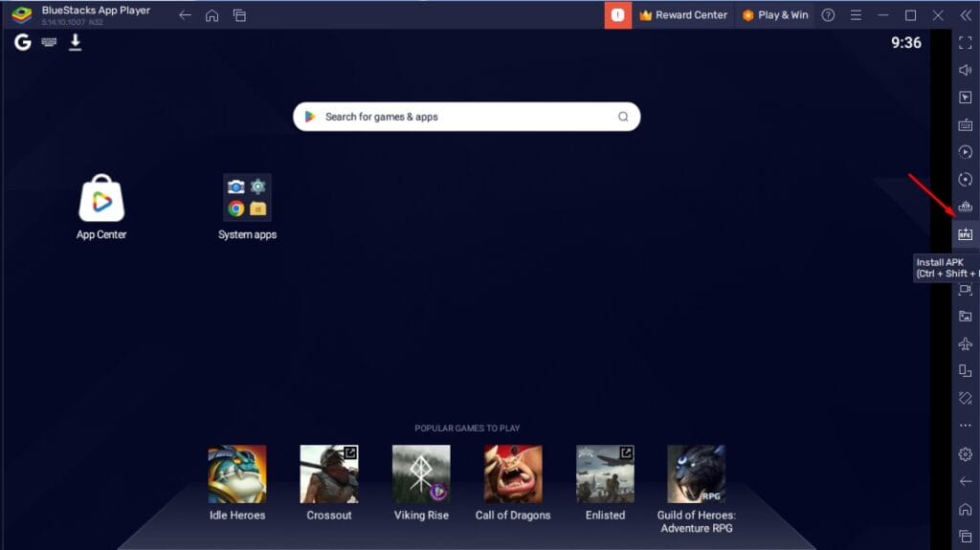The height and width of the screenshot is (550, 980).
Task: Open the Reward Center
Action: 683,15
